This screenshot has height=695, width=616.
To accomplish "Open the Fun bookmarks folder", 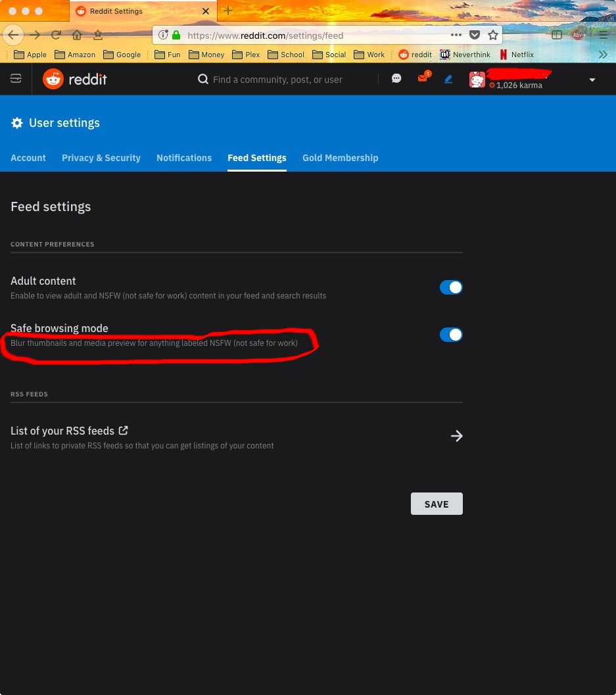I will [167, 55].
